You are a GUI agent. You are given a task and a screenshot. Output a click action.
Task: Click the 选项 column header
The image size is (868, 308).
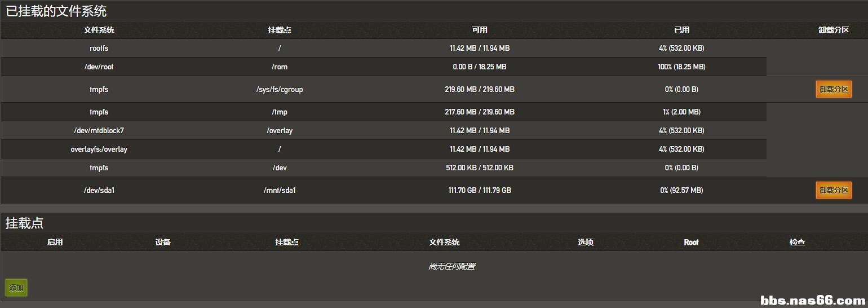point(586,242)
